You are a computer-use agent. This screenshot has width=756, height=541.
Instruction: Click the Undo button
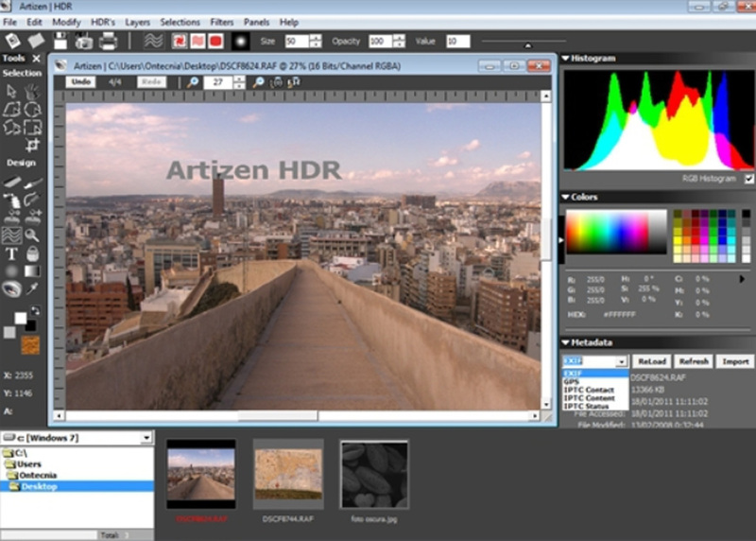[80, 82]
